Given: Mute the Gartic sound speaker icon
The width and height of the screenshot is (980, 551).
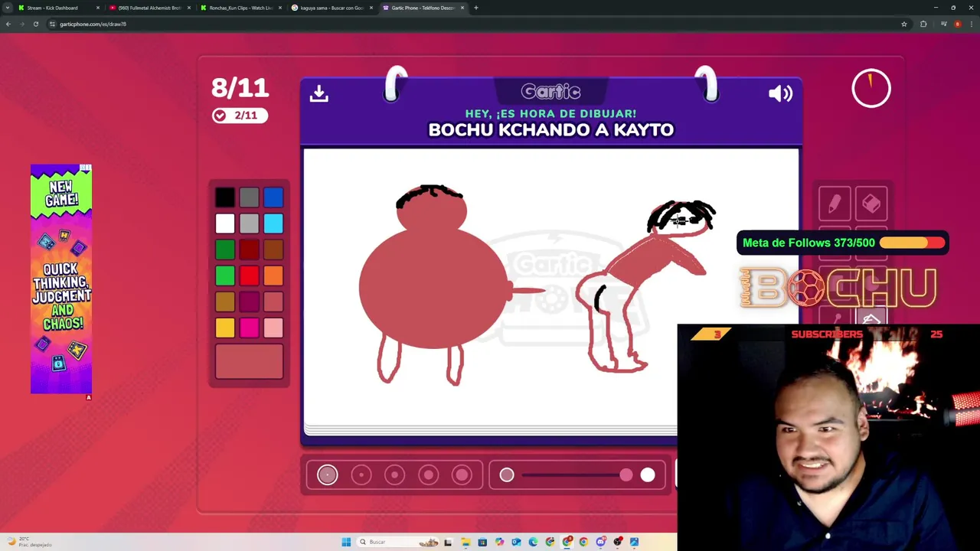Looking at the screenshot, I should pyautogui.click(x=780, y=93).
